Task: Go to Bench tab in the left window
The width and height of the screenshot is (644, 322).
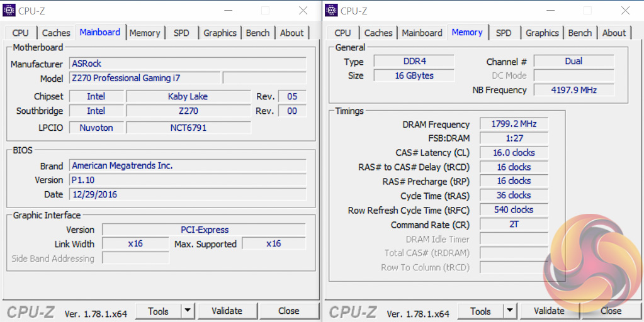Action: coord(258,33)
